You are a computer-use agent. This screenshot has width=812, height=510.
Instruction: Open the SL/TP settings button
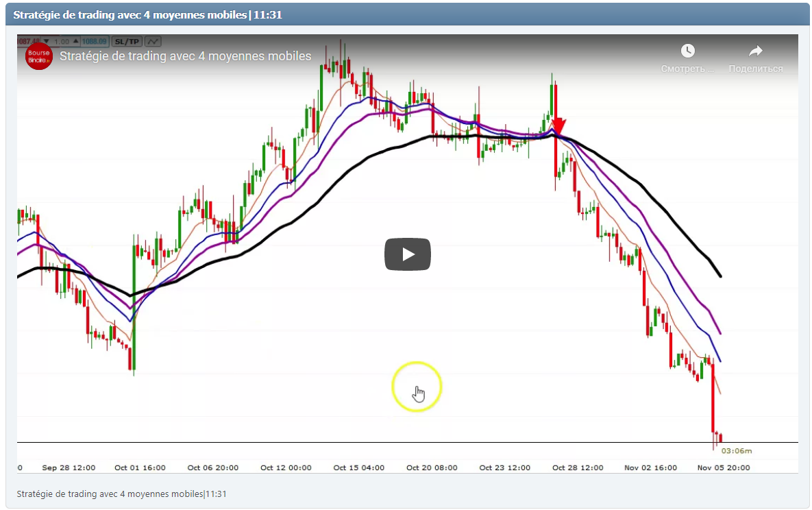pos(125,41)
